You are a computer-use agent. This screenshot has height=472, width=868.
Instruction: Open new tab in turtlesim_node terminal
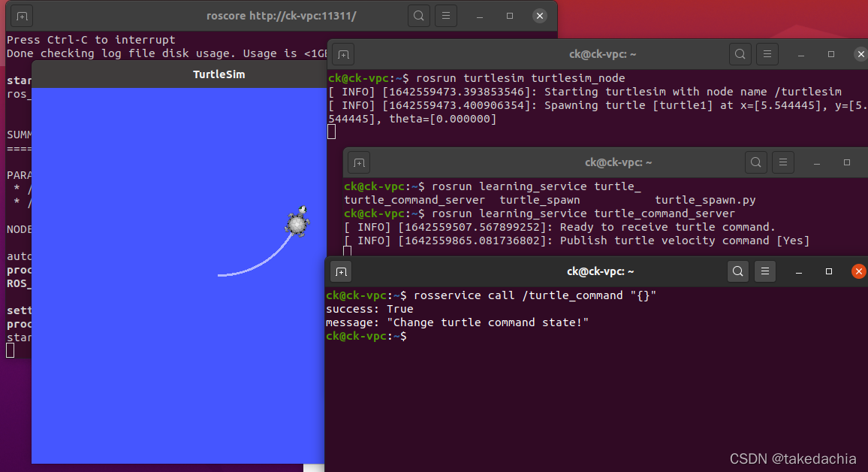(x=343, y=54)
